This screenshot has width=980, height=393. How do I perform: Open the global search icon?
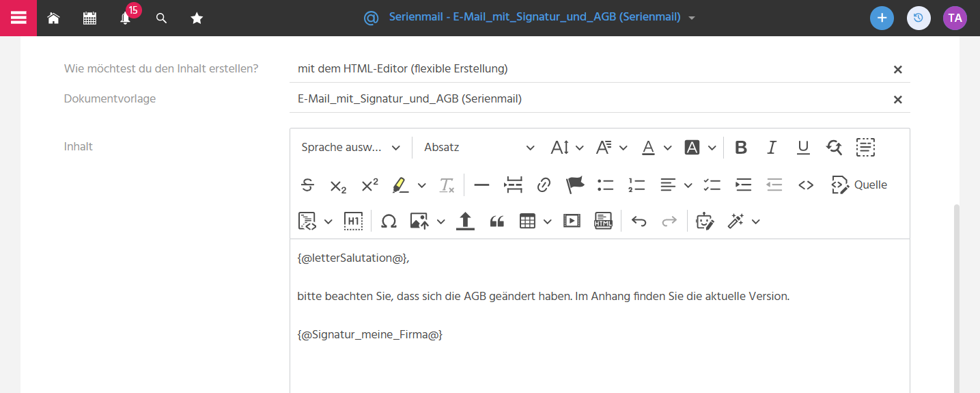click(161, 18)
